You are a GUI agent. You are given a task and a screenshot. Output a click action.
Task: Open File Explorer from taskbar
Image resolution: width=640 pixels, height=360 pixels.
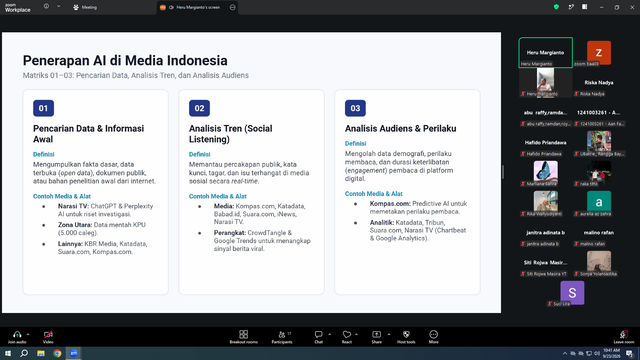41,353
